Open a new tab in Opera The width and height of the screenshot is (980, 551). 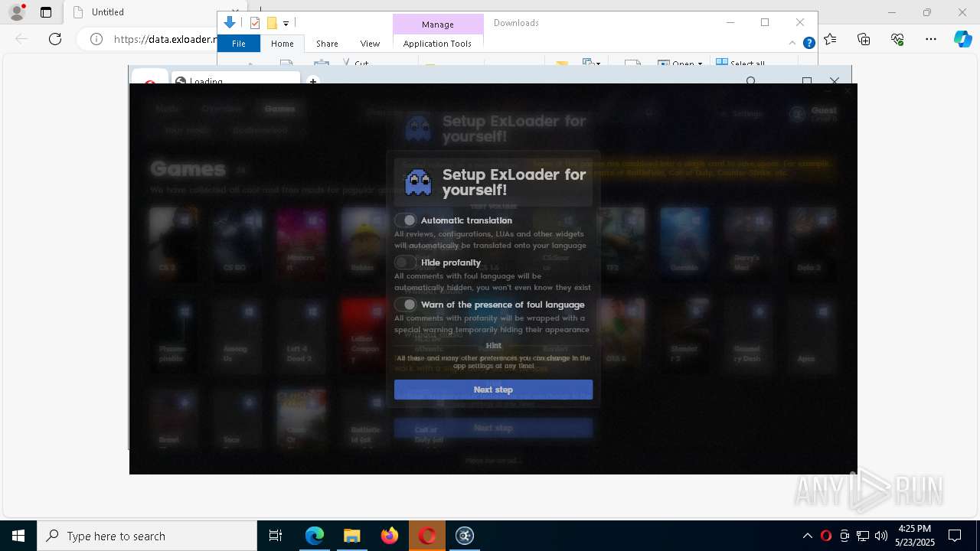(312, 80)
